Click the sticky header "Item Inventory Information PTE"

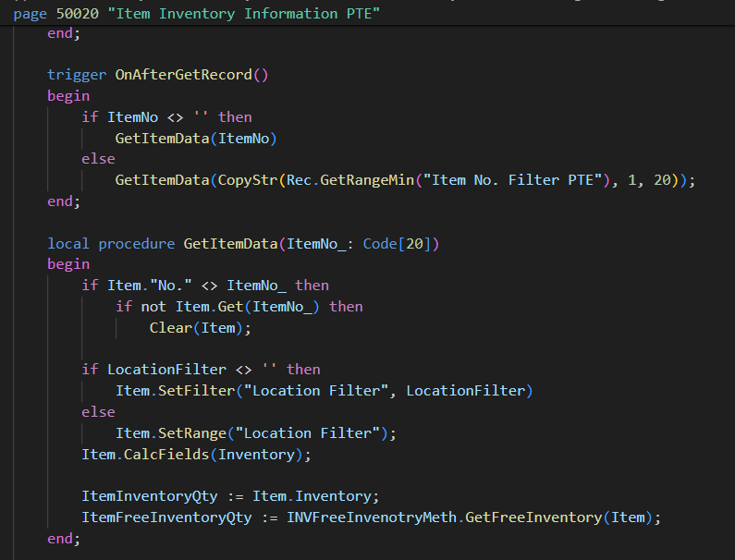[x=243, y=14]
